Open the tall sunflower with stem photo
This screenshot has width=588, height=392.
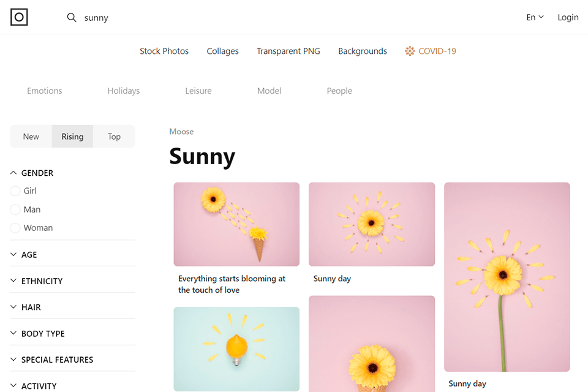[507, 277]
